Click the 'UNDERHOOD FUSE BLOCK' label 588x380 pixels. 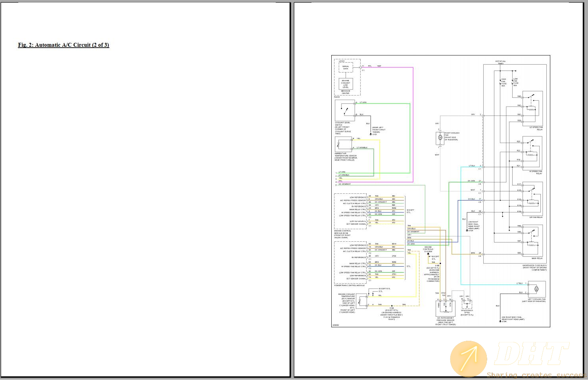click(x=534, y=265)
